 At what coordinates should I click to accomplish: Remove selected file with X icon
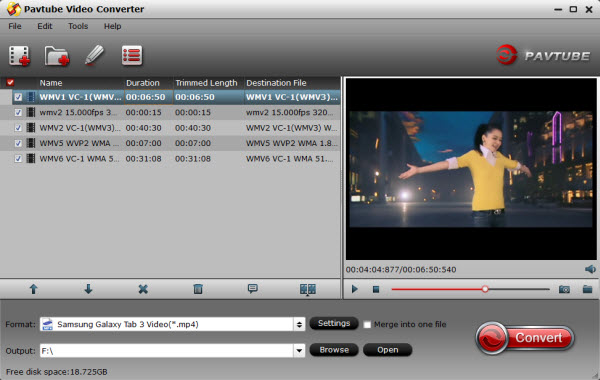point(143,289)
